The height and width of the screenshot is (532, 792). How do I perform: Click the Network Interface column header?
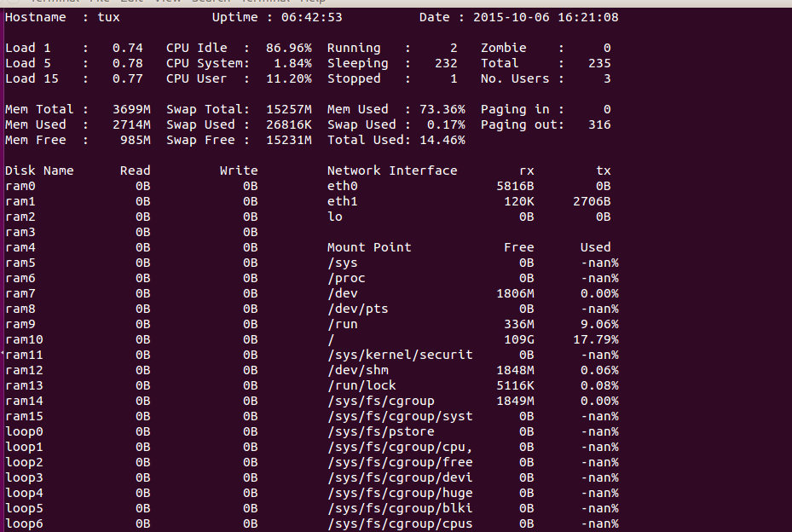pyautogui.click(x=392, y=171)
